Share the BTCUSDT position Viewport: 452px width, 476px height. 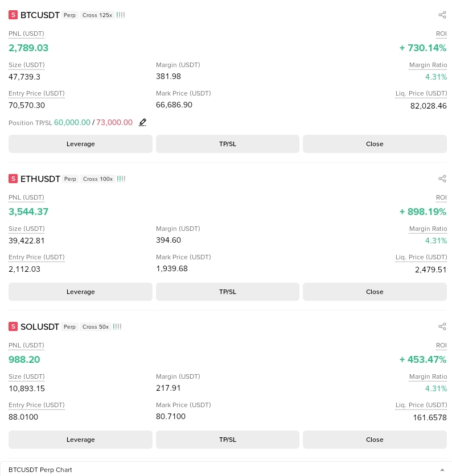[x=442, y=15]
